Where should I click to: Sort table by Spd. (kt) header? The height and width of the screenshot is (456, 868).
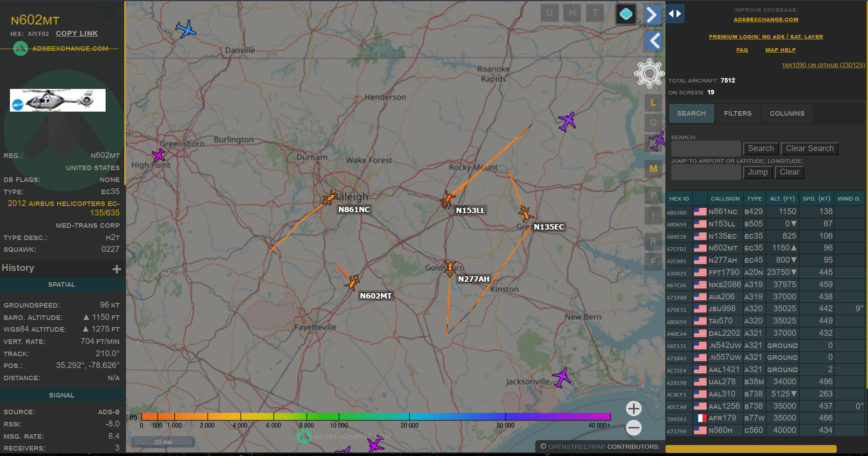coord(816,199)
